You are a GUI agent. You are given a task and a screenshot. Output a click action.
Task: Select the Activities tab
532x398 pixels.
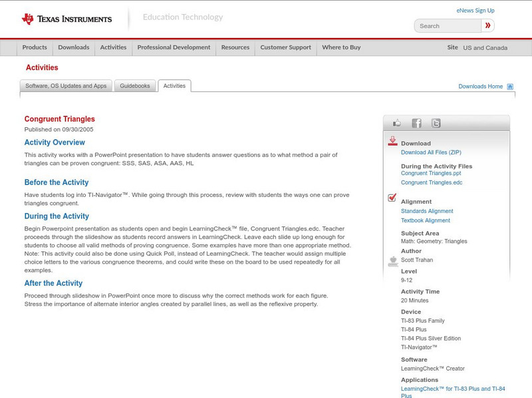click(174, 85)
